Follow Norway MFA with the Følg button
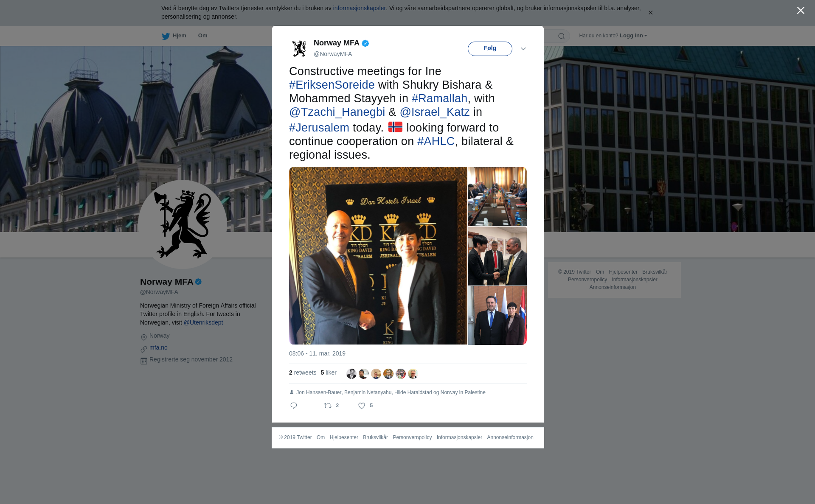Image resolution: width=815 pixels, height=504 pixels. (490, 49)
